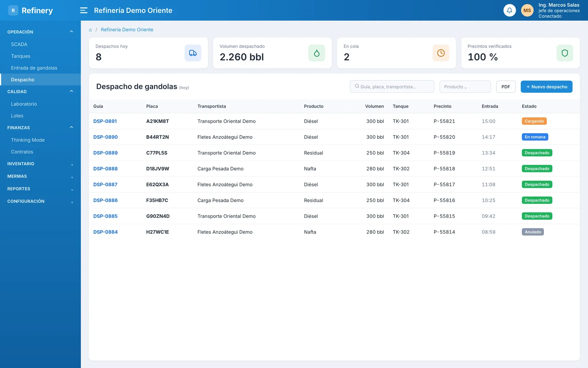Image resolution: width=588 pixels, height=368 pixels.
Task: Open Thinking Mode item
Action: point(40,140)
